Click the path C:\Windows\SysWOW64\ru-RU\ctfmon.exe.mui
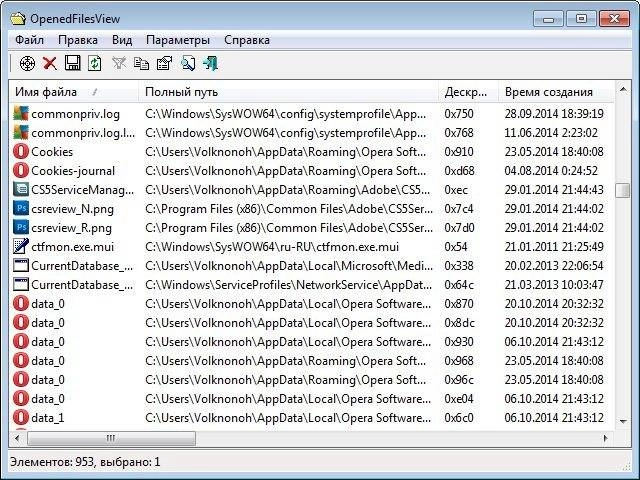The width and height of the screenshot is (640, 480). coord(272,247)
